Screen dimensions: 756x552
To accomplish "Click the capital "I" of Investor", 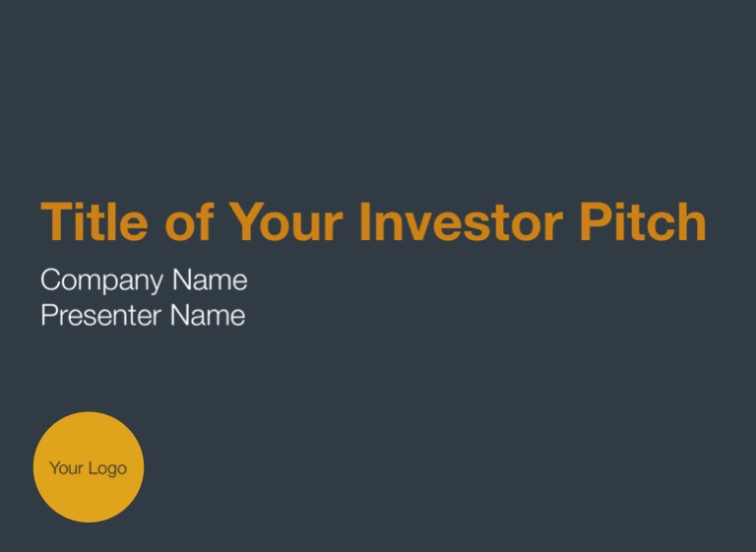I will 365,221.
